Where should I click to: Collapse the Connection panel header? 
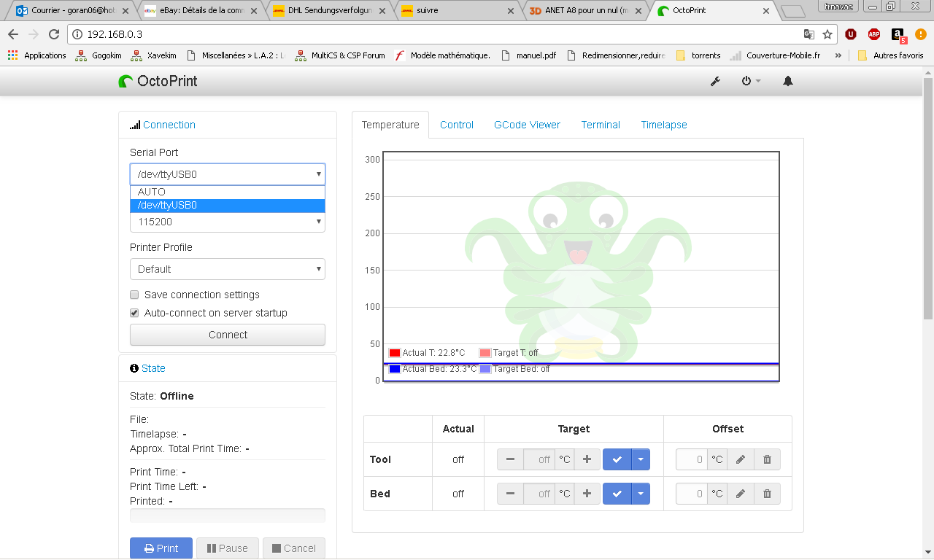[169, 125]
